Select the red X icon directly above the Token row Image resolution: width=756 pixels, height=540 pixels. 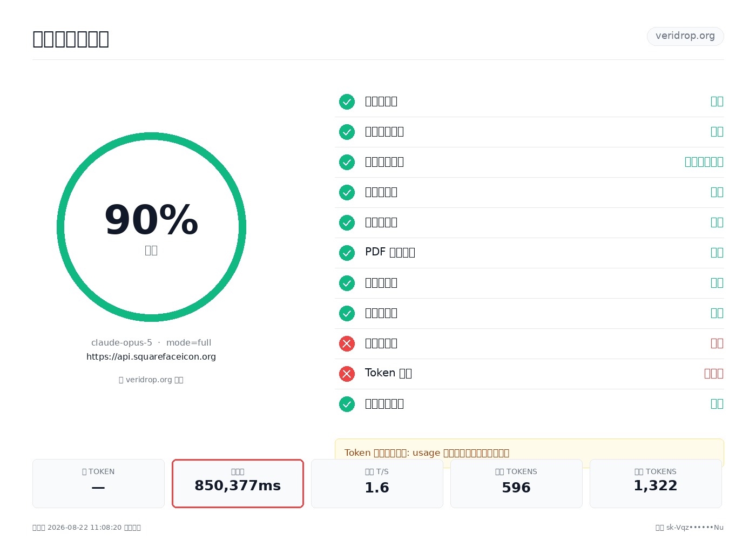347,343
